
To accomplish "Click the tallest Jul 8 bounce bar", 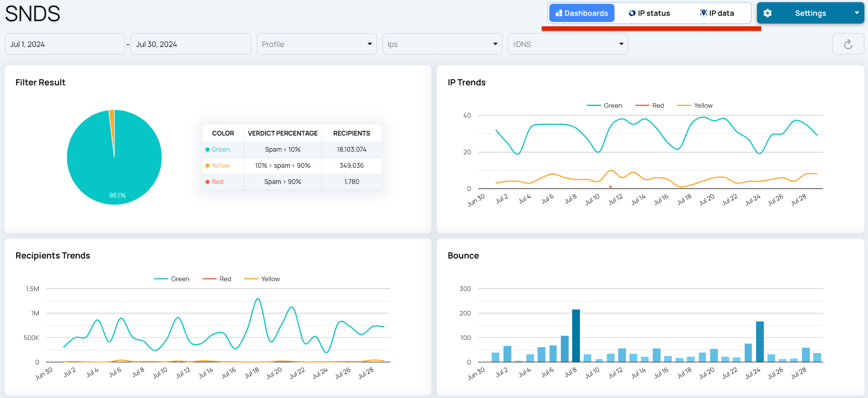I will pyautogui.click(x=576, y=336).
